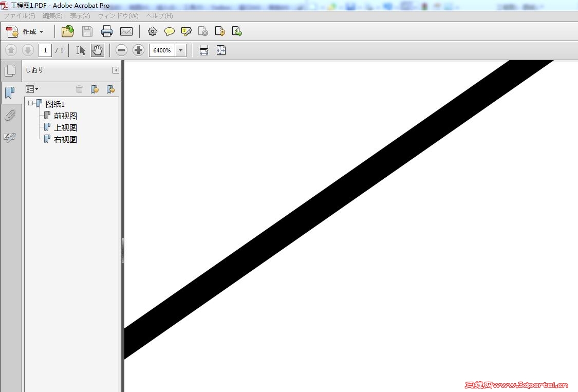Zoom in with the plus button

[139, 50]
